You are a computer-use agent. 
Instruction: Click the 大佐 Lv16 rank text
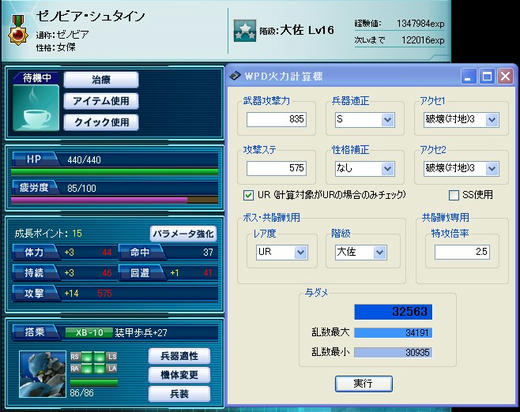pyautogui.click(x=307, y=30)
